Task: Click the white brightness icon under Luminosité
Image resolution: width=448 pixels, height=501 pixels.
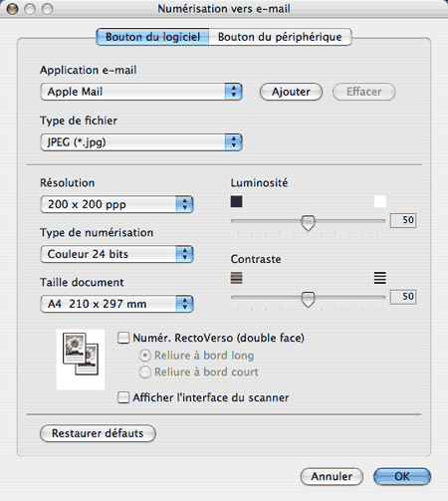Action: [x=379, y=201]
